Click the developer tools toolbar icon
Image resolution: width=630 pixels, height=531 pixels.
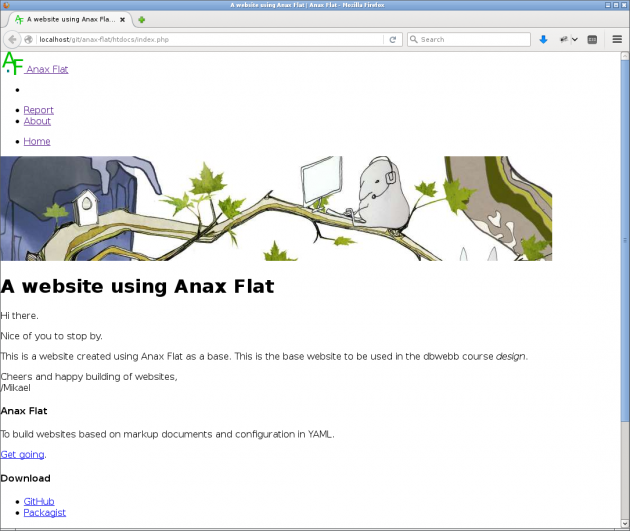coord(564,39)
